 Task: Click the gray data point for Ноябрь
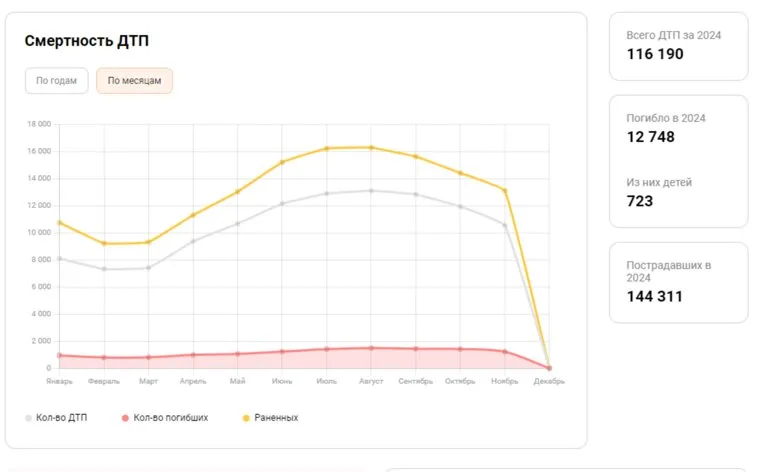[505, 225]
